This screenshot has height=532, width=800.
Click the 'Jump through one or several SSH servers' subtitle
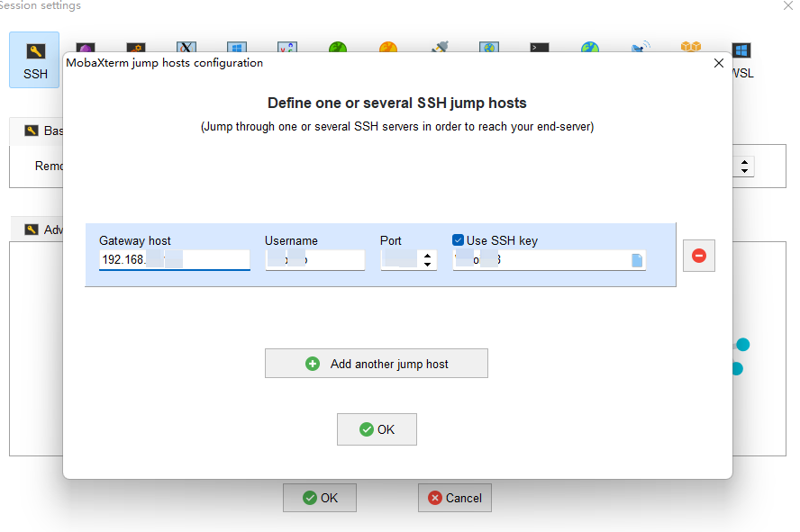click(x=397, y=126)
